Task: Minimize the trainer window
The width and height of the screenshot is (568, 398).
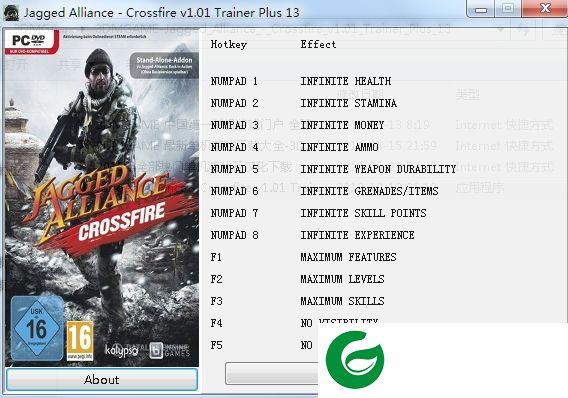Action: 481,9
